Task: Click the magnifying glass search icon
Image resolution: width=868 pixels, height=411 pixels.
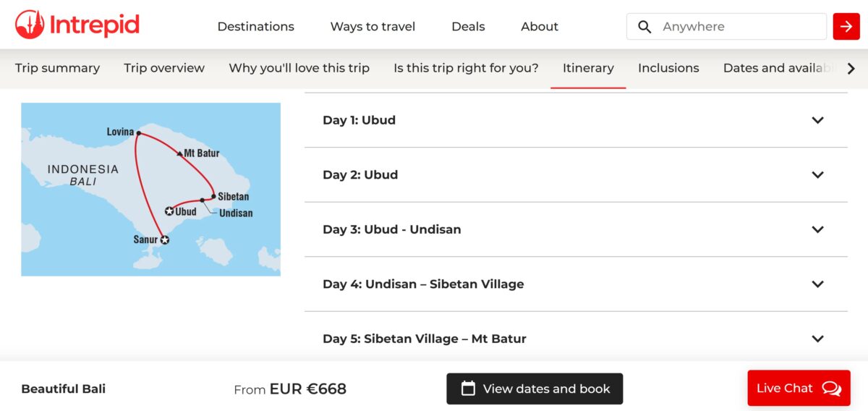Action: [x=644, y=27]
